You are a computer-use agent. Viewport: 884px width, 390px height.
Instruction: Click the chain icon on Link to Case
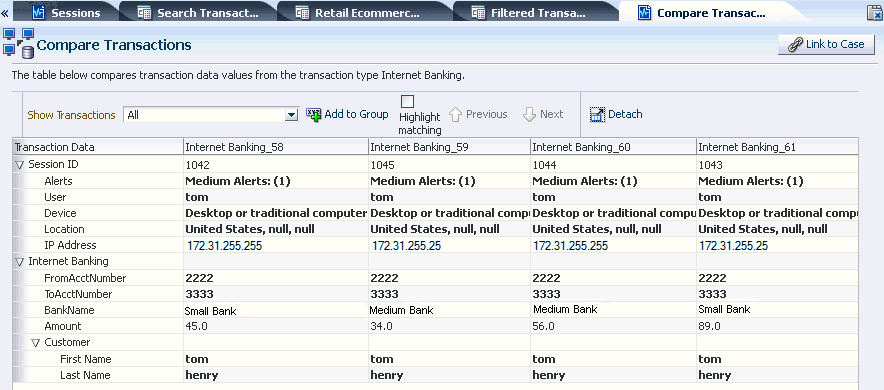pyautogui.click(x=795, y=45)
